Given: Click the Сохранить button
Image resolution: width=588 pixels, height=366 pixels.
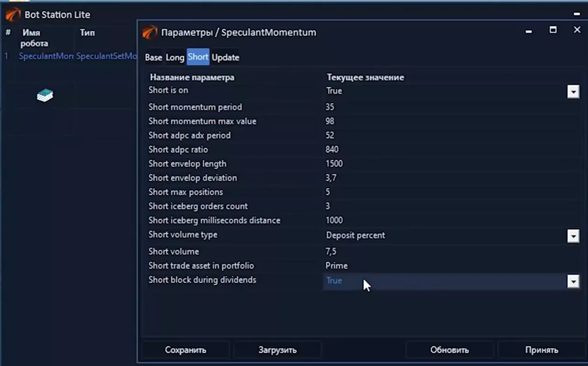Looking at the screenshot, I should tap(186, 350).
